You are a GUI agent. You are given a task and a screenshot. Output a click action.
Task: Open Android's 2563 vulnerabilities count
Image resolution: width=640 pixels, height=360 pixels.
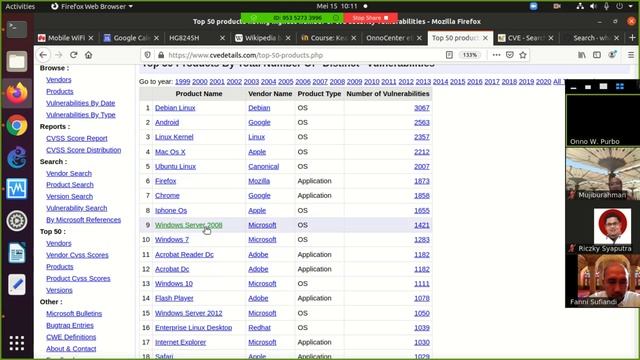(x=422, y=122)
